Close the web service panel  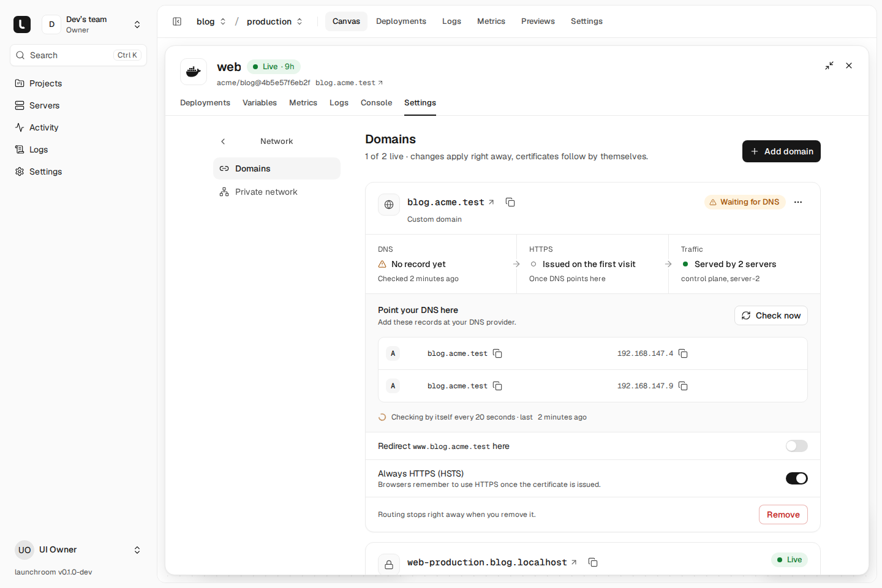849,66
